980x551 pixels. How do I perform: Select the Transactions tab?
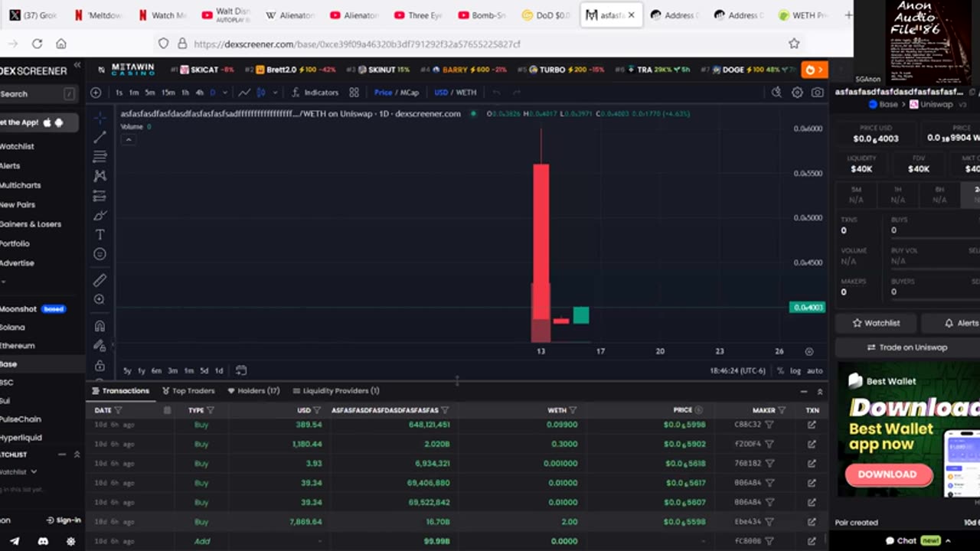coord(120,390)
